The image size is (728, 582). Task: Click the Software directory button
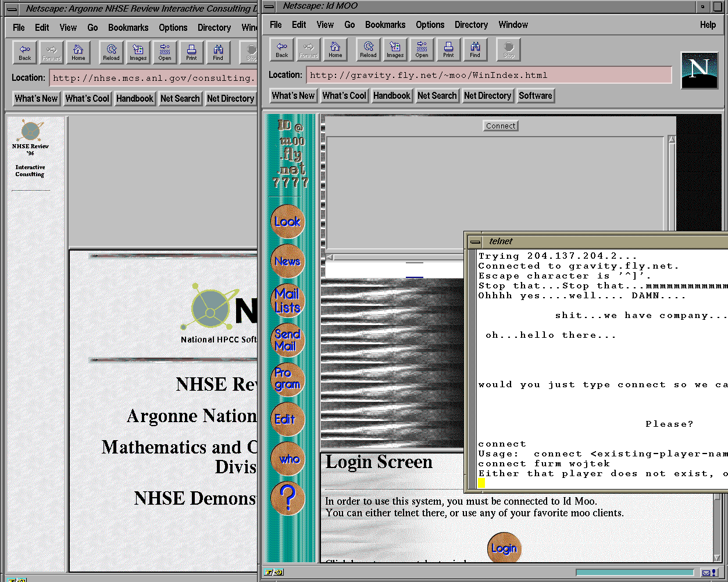click(536, 95)
